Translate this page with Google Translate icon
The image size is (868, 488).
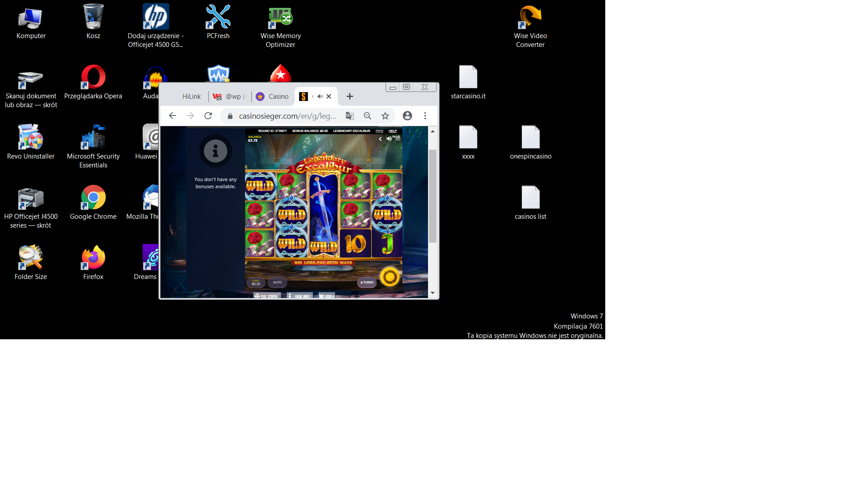[x=350, y=116]
